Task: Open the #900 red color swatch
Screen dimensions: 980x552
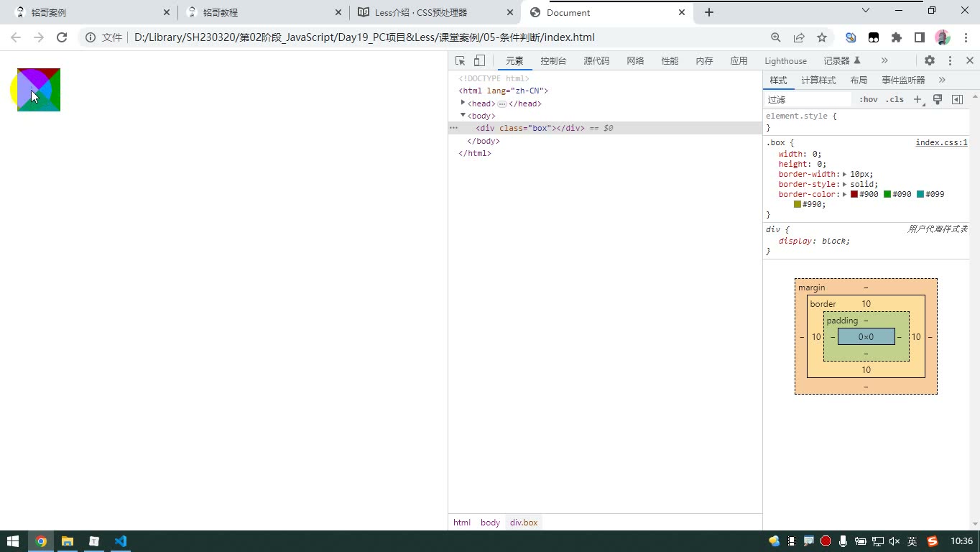Action: (854, 194)
